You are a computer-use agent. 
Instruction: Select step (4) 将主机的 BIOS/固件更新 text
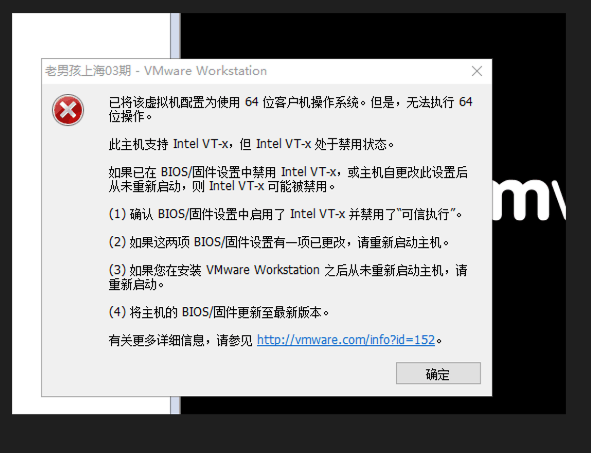(219, 312)
